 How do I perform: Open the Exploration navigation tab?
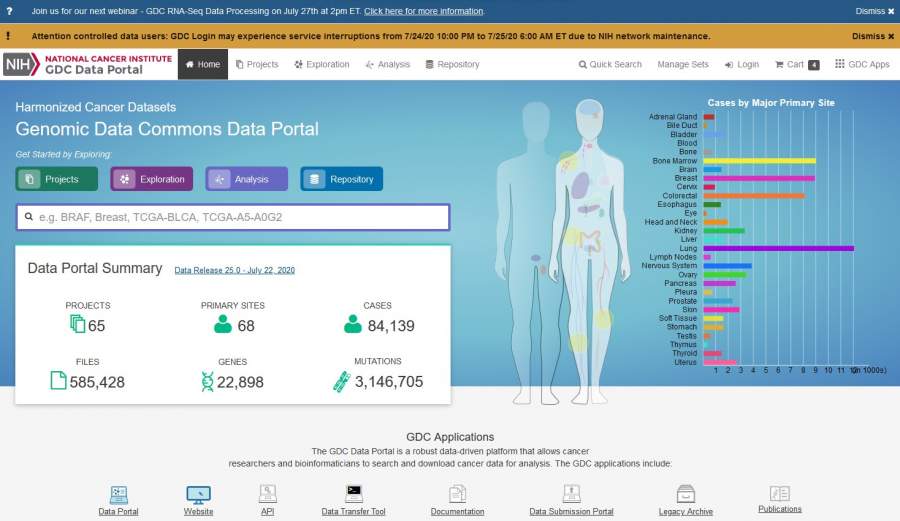(321, 64)
